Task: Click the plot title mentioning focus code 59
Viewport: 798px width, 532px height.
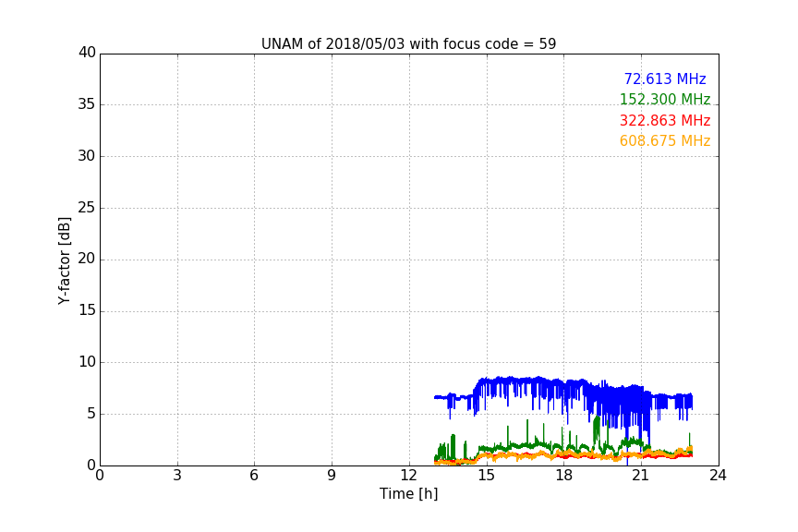Action: pos(408,44)
